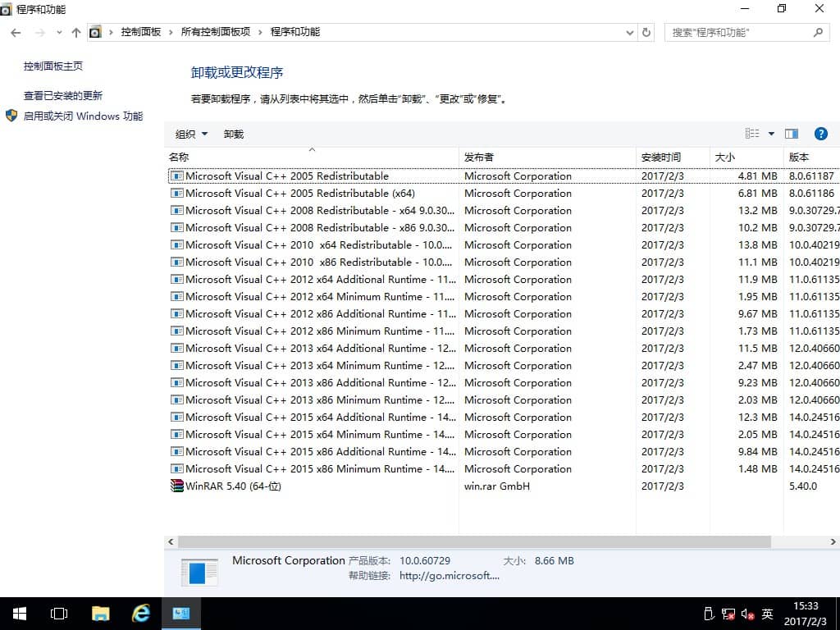Image resolution: width=840 pixels, height=630 pixels.
Task: Click the details pane program thumbnail
Action: click(x=199, y=572)
